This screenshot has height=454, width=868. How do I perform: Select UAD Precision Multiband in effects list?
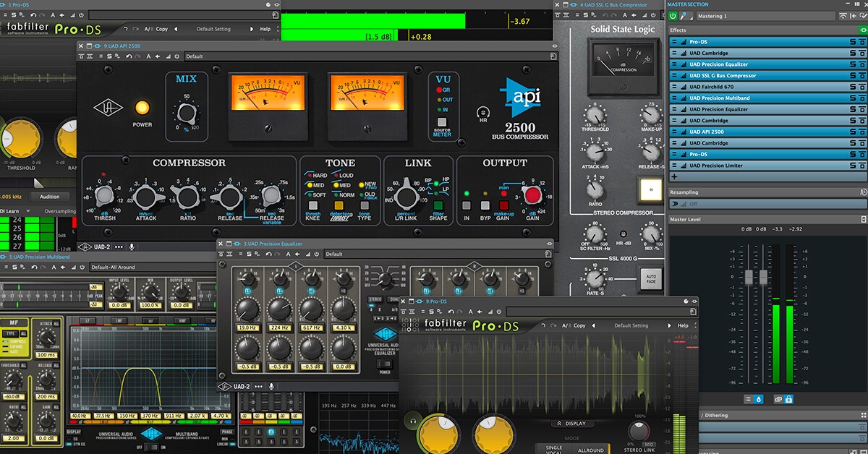click(767, 98)
